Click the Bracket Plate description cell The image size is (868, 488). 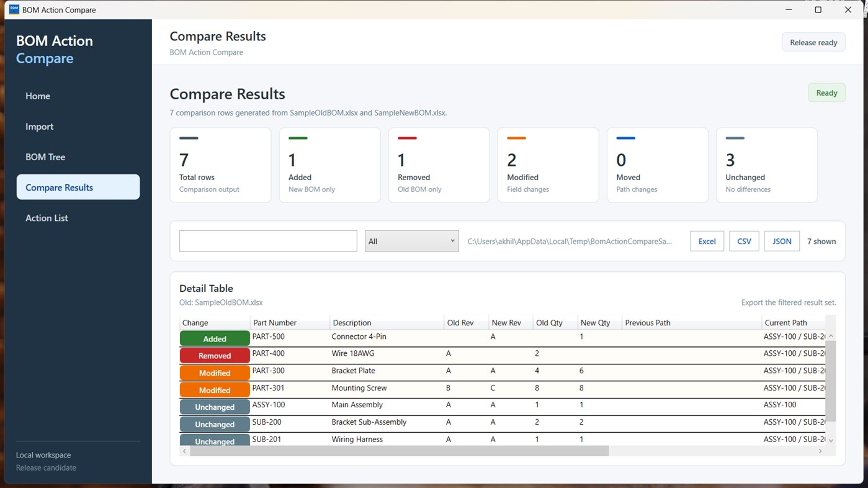(x=387, y=371)
